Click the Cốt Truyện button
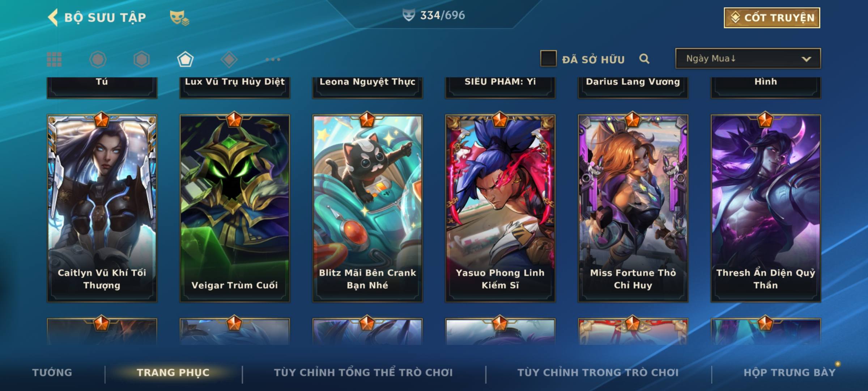868x391 pixels. (772, 17)
